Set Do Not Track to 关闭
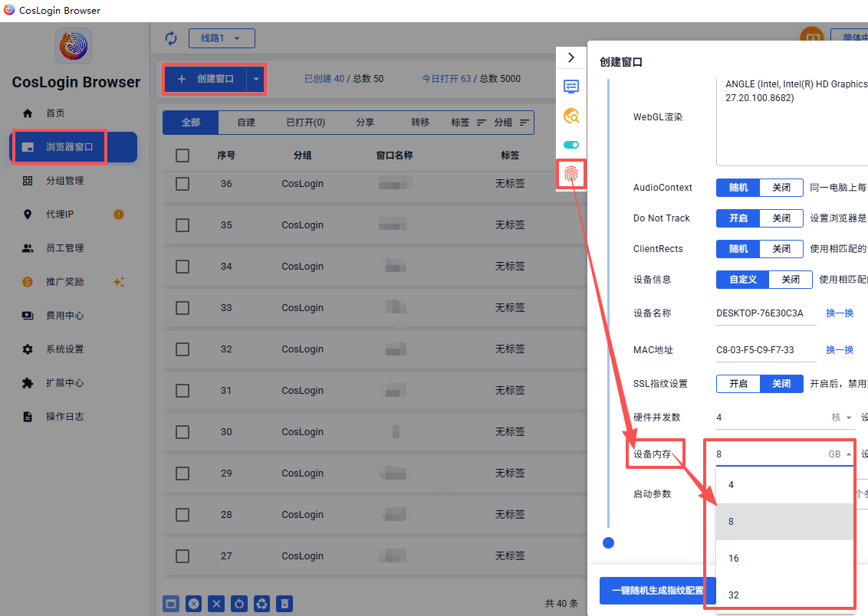Viewport: 868px width, 616px height. pos(781,218)
